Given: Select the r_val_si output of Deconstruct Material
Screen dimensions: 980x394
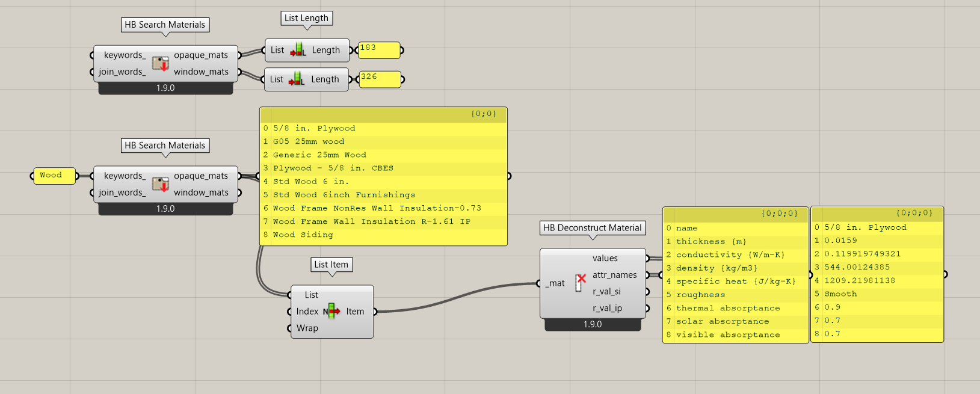Looking at the screenshot, I should coord(606,292).
